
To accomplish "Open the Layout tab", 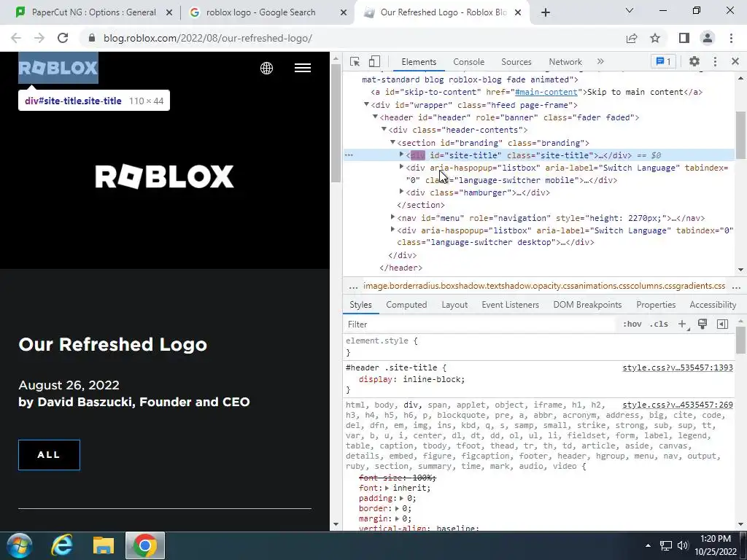I will pos(454,305).
